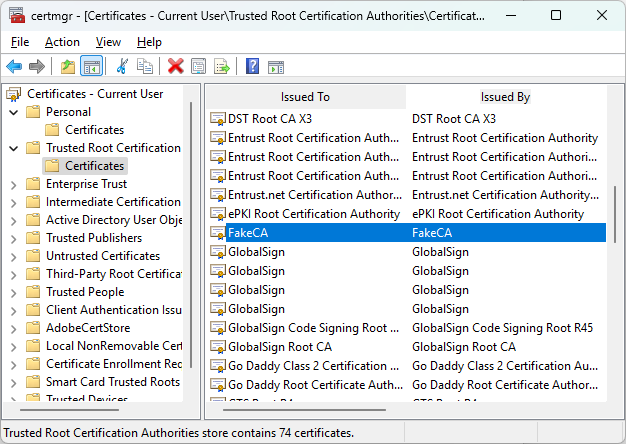
Task: Expand Client Authentication Issuers node
Action: (14, 311)
